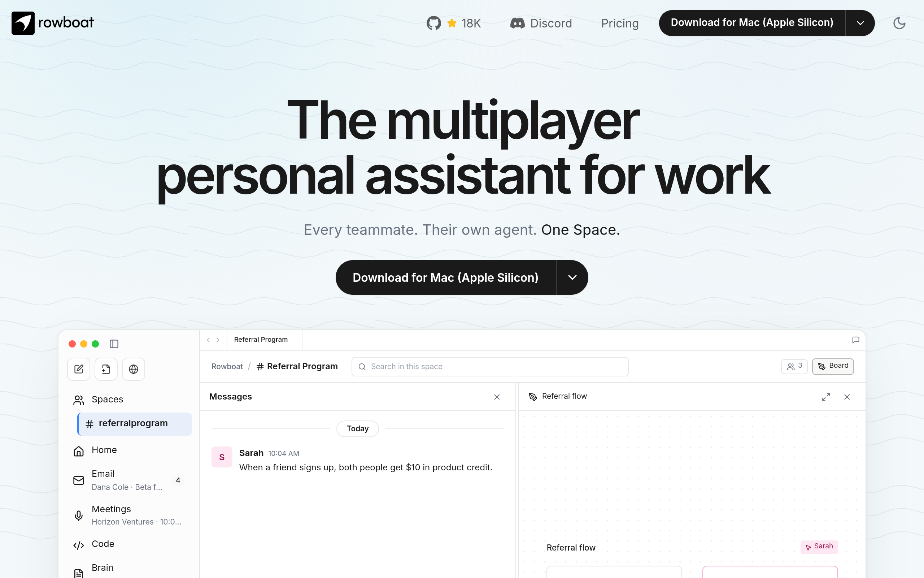Click the forward navigation arrow

click(218, 340)
